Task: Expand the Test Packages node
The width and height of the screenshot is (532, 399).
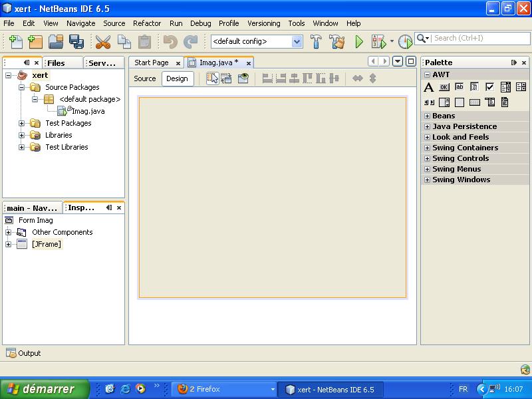Action: click(x=21, y=123)
